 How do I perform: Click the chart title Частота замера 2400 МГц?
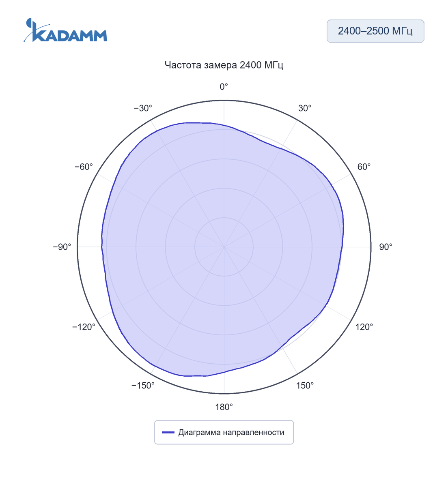(x=224, y=65)
